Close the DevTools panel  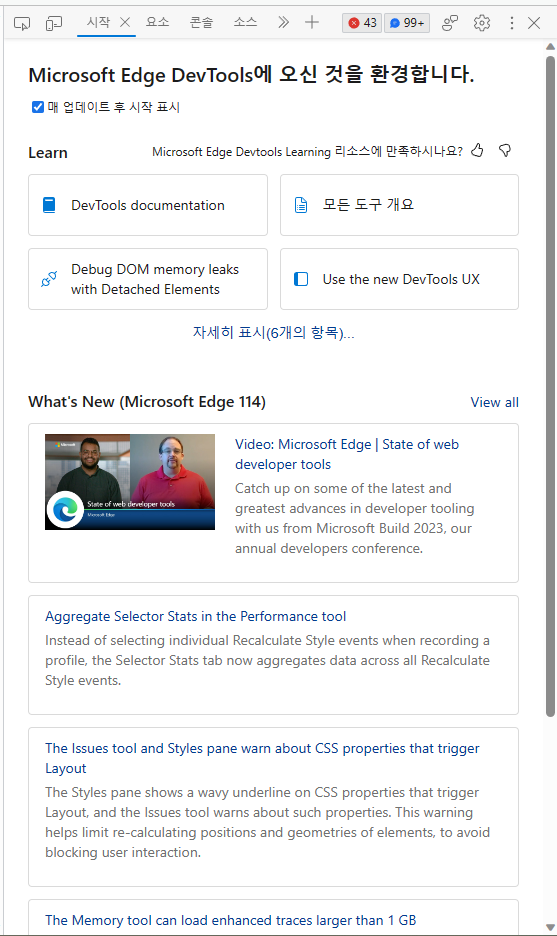pyautogui.click(x=534, y=23)
